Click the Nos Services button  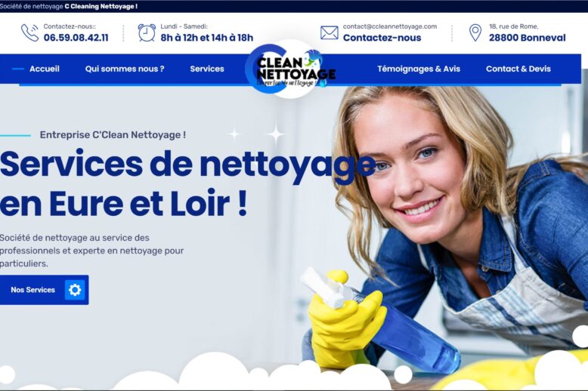click(x=45, y=290)
